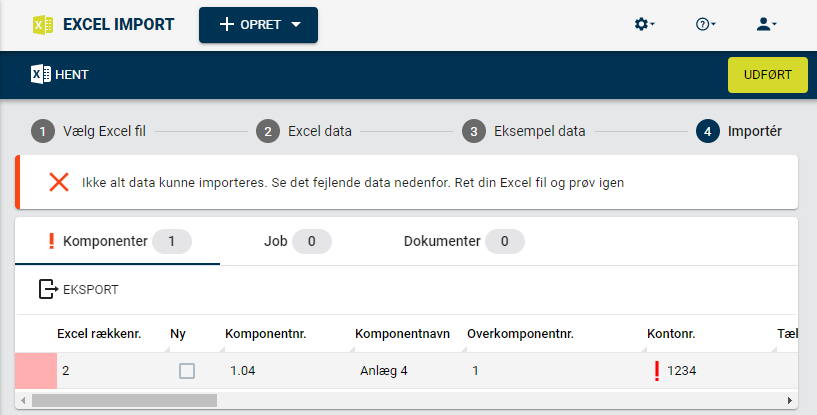Go to step 2 Excel data
This screenshot has height=415, width=817.
(304, 131)
